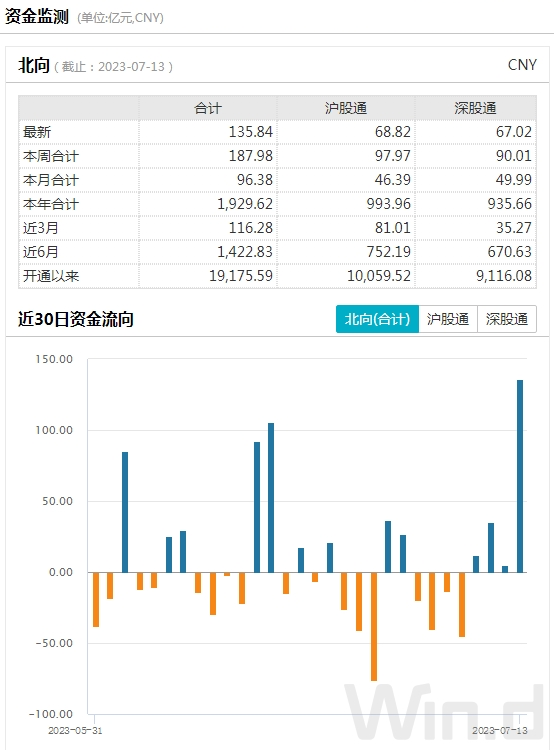Select the 北向(合计) tab
The width and height of the screenshot is (554, 750).
pyautogui.click(x=377, y=319)
